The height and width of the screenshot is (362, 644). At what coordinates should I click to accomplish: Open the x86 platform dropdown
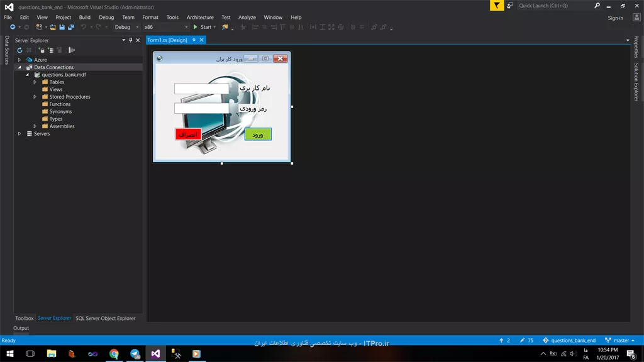pos(166,27)
